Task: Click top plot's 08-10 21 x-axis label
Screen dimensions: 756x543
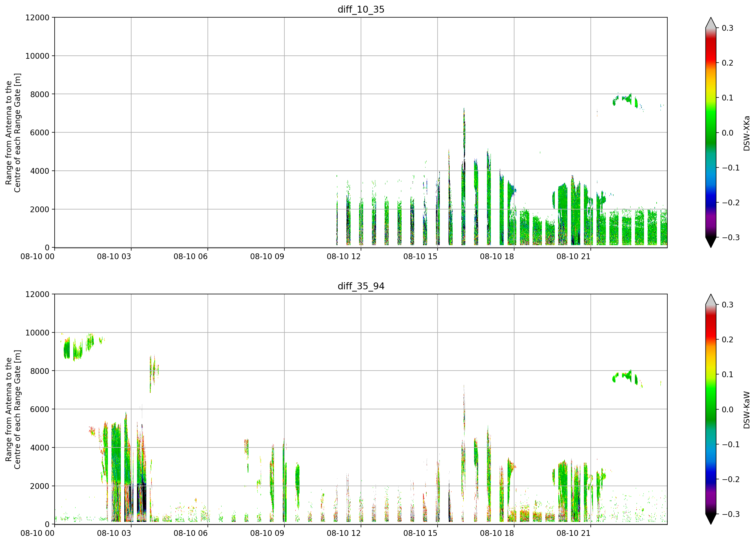Action: point(574,257)
